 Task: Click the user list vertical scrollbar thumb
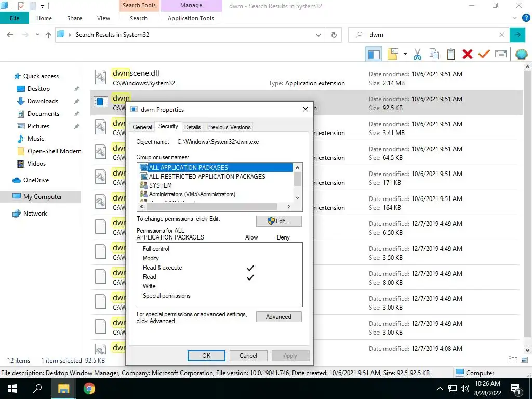pos(297,179)
